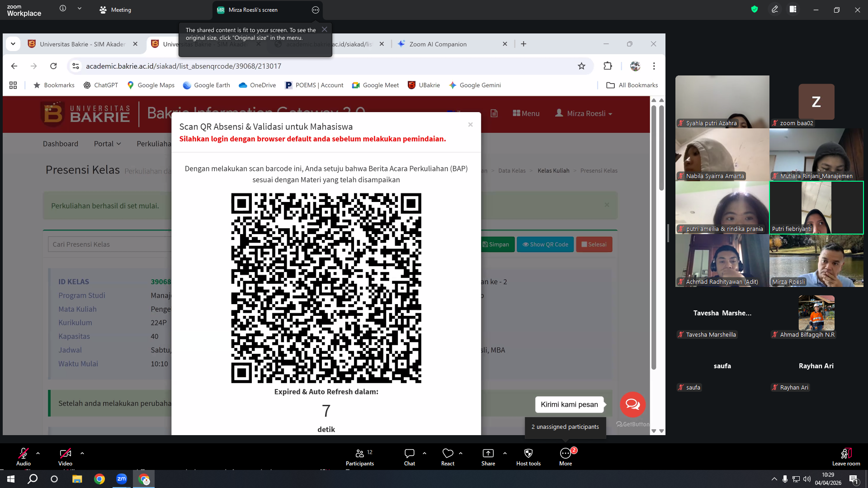Bookmark this page with star icon
868x488 pixels.
[581, 66]
